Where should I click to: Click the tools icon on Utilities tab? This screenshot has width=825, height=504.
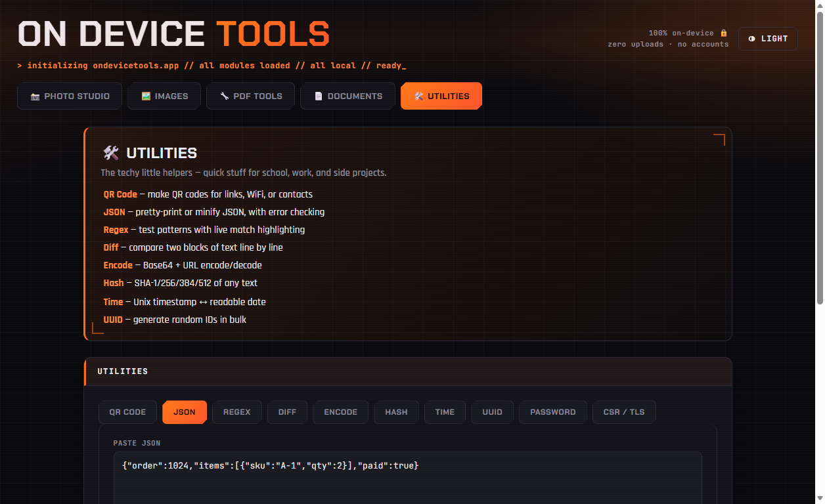pos(419,96)
